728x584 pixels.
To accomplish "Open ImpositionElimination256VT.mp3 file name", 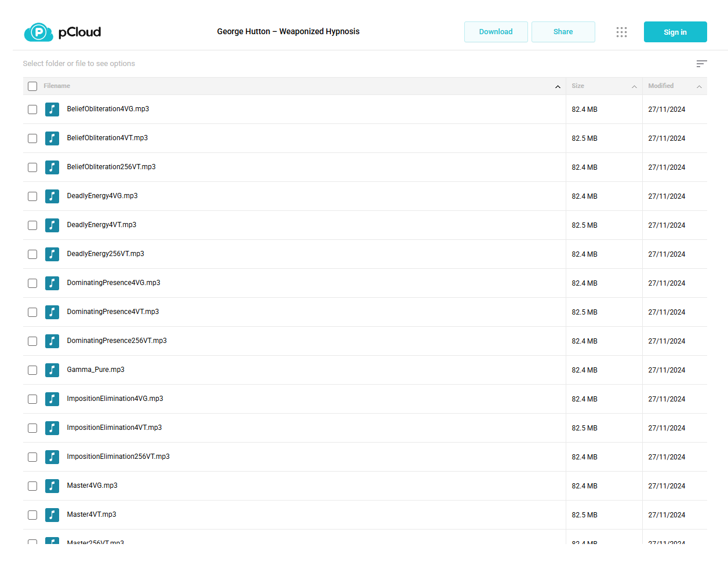I will pyautogui.click(x=118, y=457).
